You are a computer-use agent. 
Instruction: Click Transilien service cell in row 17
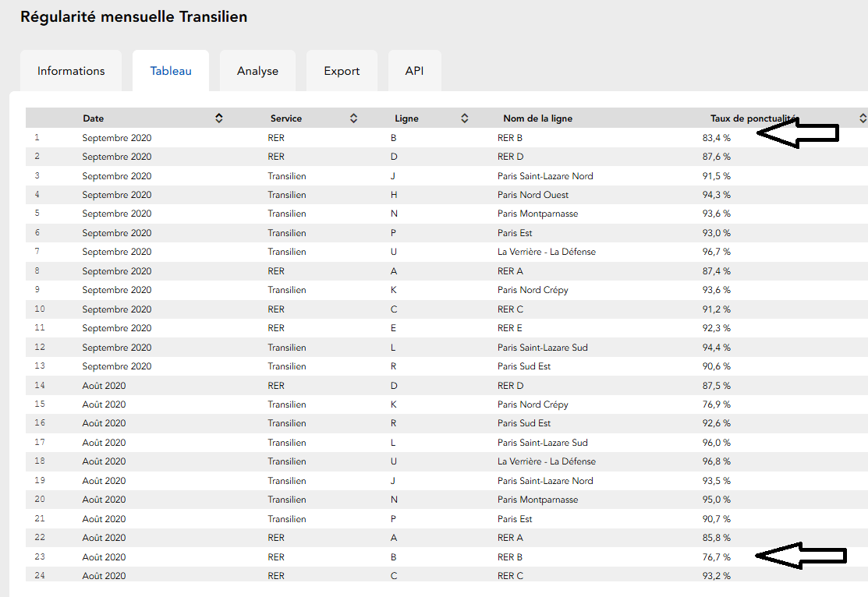[287, 443]
